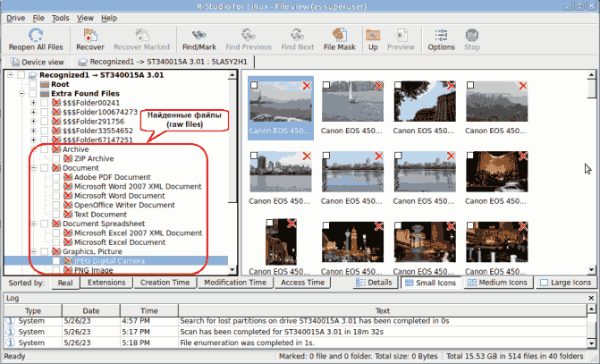The width and height of the screenshot is (600, 364).
Task: Click the information icon of first log row
Action: click(x=11, y=321)
